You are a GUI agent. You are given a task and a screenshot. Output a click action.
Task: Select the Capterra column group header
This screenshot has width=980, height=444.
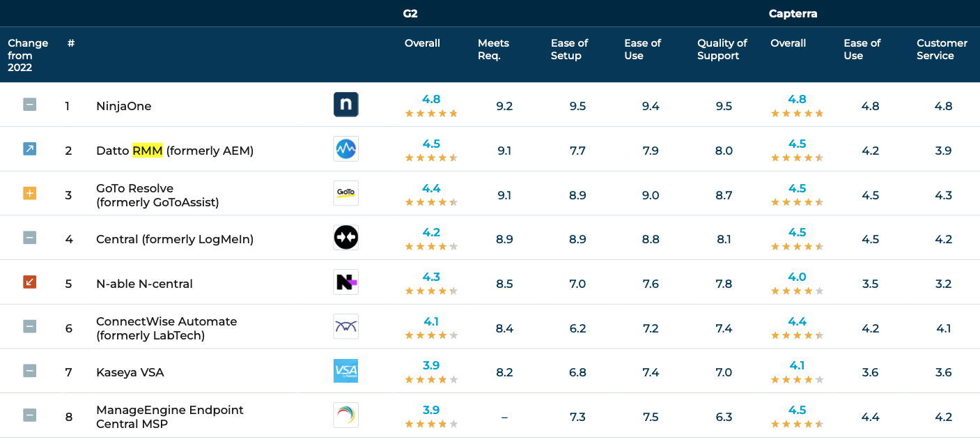tap(793, 13)
